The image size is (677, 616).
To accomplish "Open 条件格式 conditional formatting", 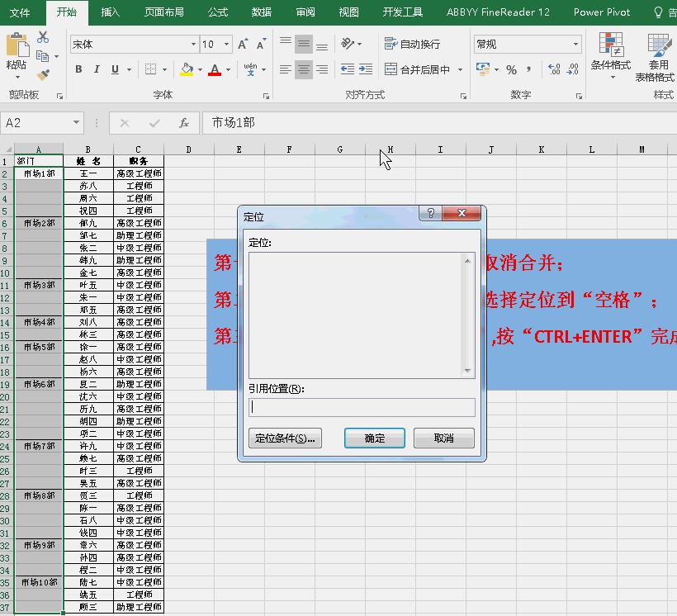I will click(609, 55).
